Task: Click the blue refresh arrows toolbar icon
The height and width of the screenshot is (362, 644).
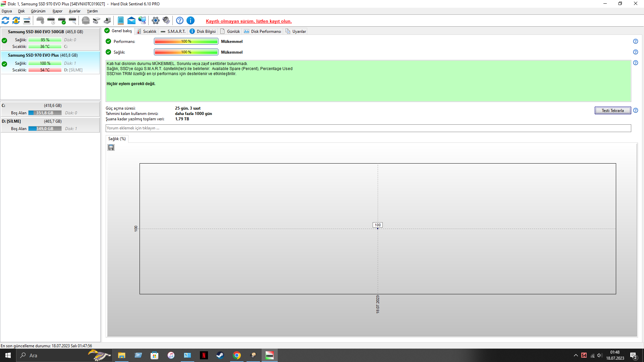Action: point(5,21)
